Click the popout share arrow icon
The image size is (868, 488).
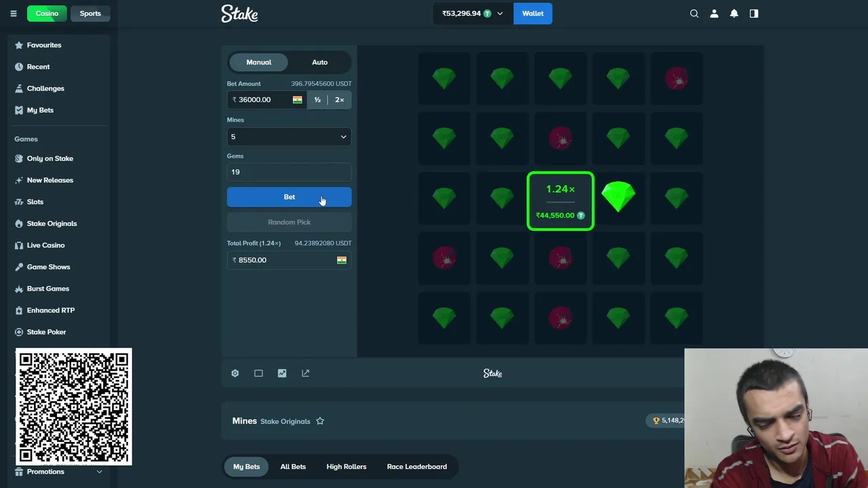(x=305, y=373)
